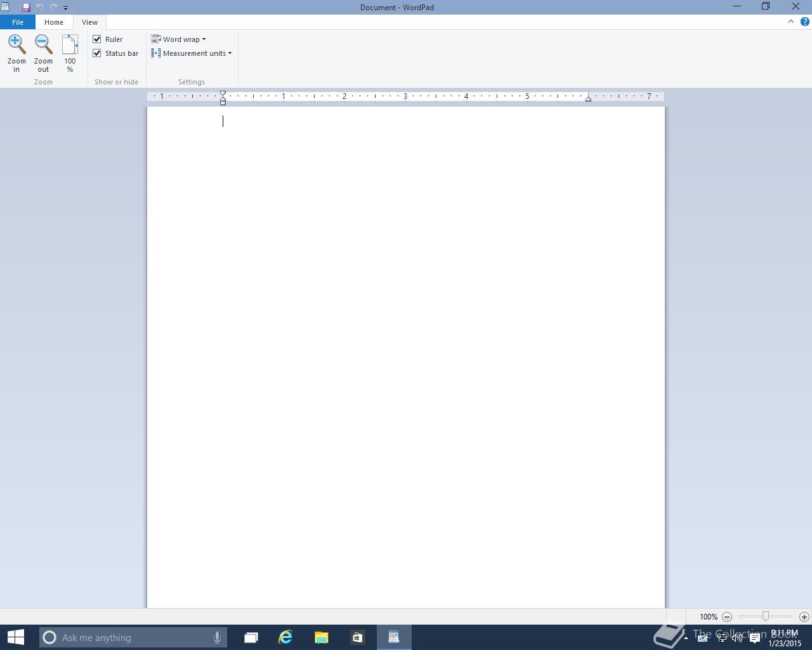The image size is (812, 650).
Task: Switch to the Home tab
Action: click(54, 22)
